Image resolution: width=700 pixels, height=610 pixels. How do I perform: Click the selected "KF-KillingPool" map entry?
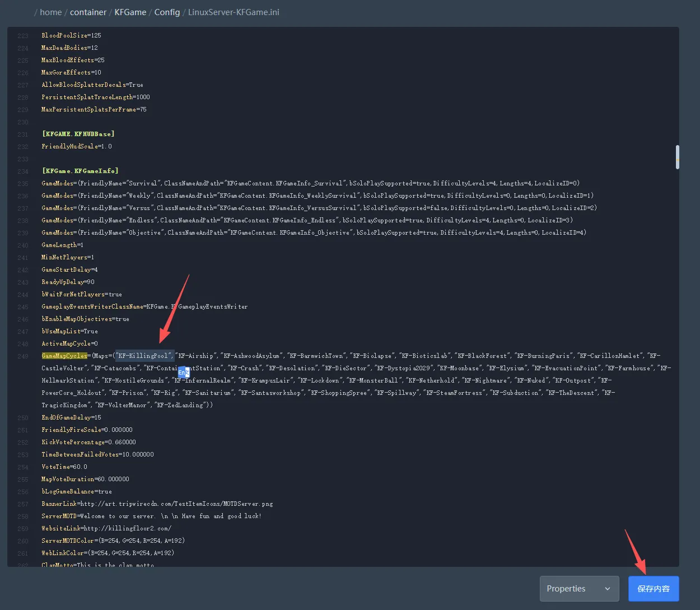pyautogui.click(x=144, y=356)
